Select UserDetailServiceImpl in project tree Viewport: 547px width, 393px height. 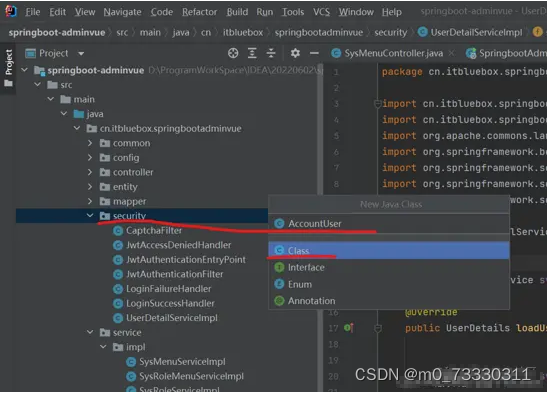[x=172, y=318]
